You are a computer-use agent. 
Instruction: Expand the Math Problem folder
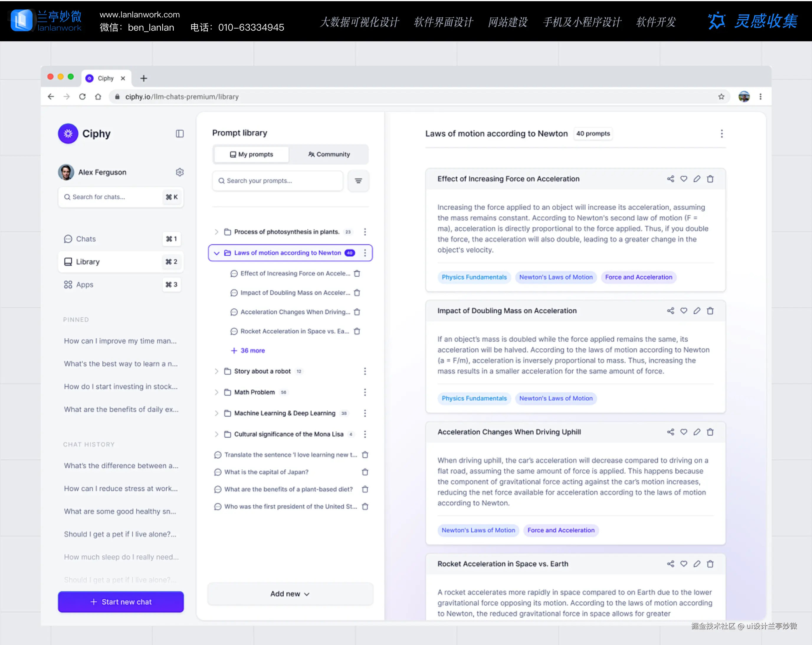[216, 392]
